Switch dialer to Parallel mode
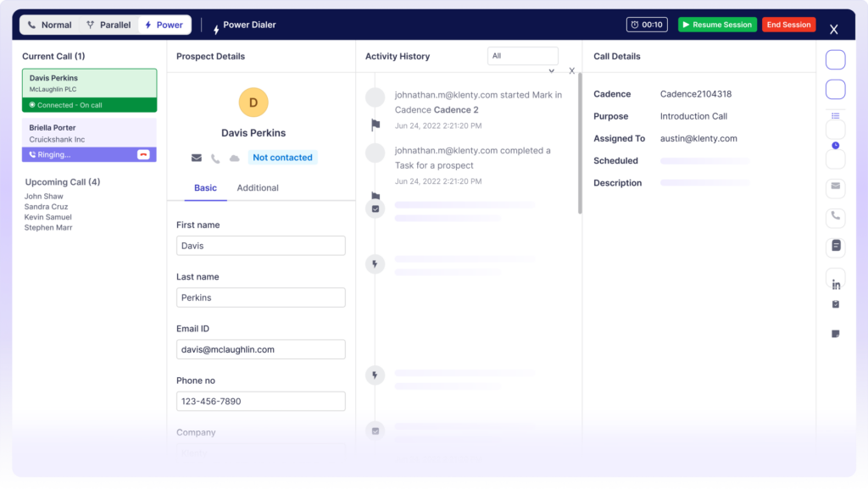The height and width of the screenshot is (489, 868). click(108, 25)
